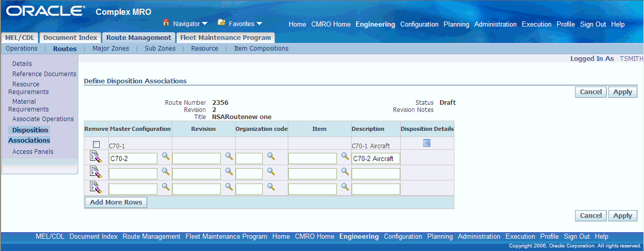Click Item search icon in C70-2 row
Image resolution: width=644 pixels, height=251 pixels.
point(345,156)
